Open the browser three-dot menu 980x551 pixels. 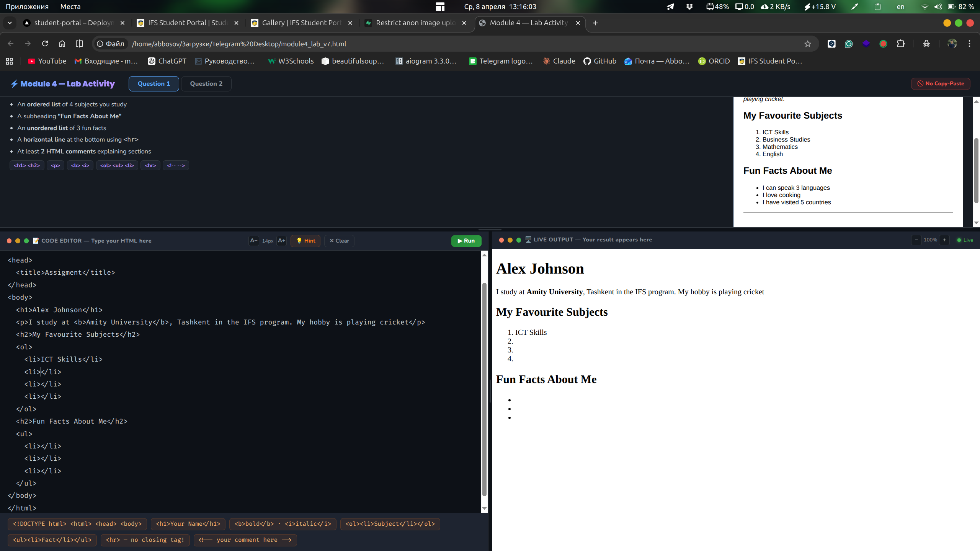tap(969, 44)
